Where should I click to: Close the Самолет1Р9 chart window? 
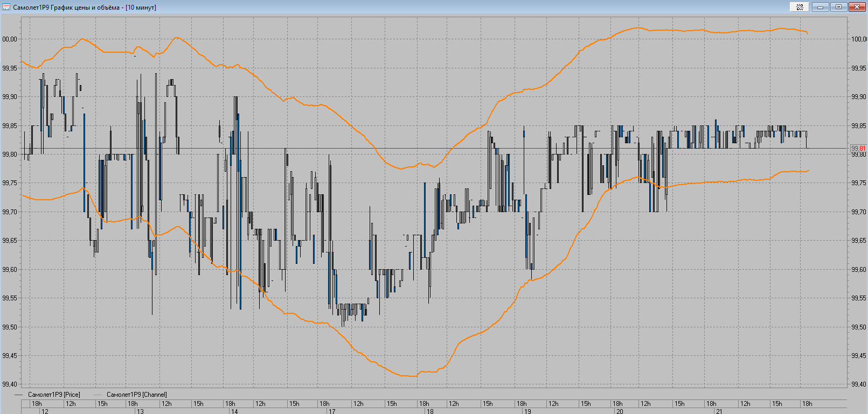[x=856, y=7]
